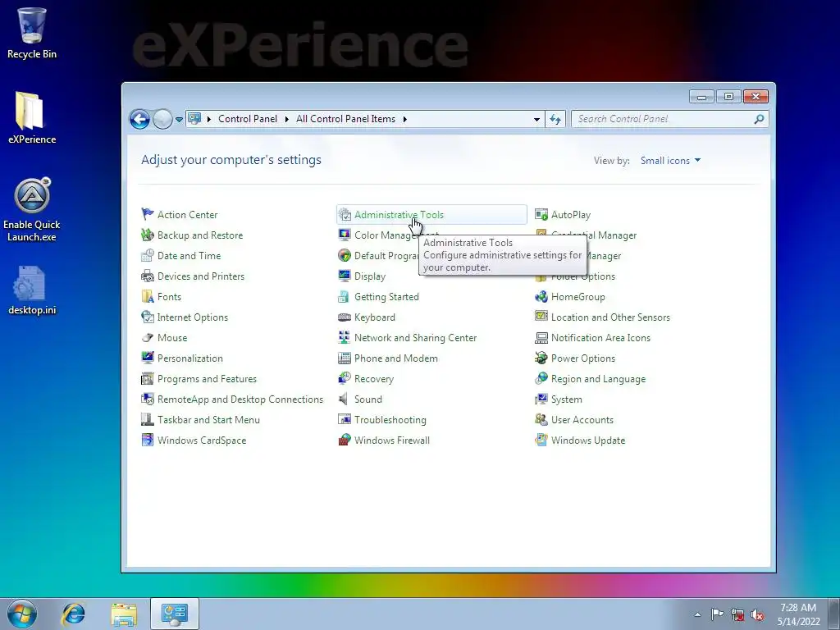Click the System computer icon

click(541, 399)
